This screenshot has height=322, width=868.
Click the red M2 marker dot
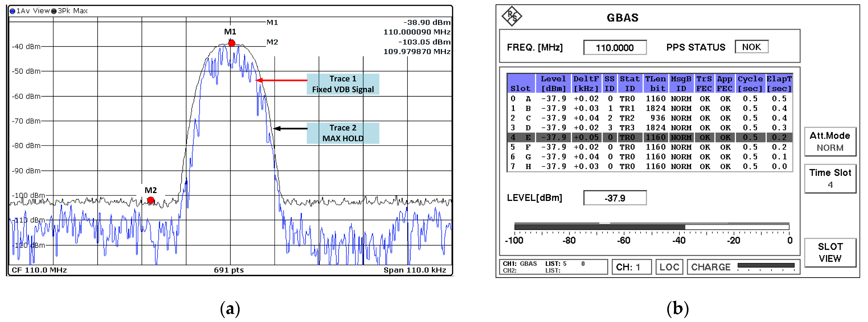click(x=151, y=200)
